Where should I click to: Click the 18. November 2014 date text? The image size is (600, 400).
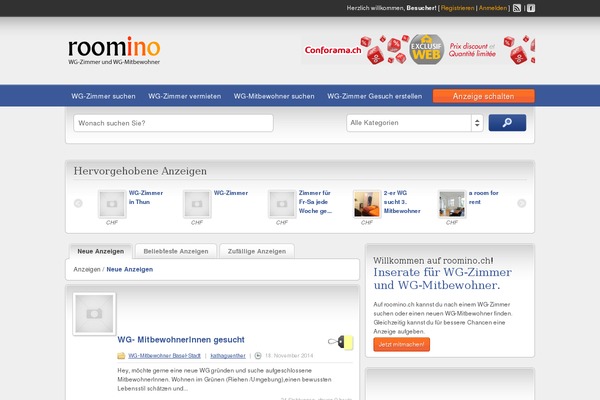click(x=289, y=356)
